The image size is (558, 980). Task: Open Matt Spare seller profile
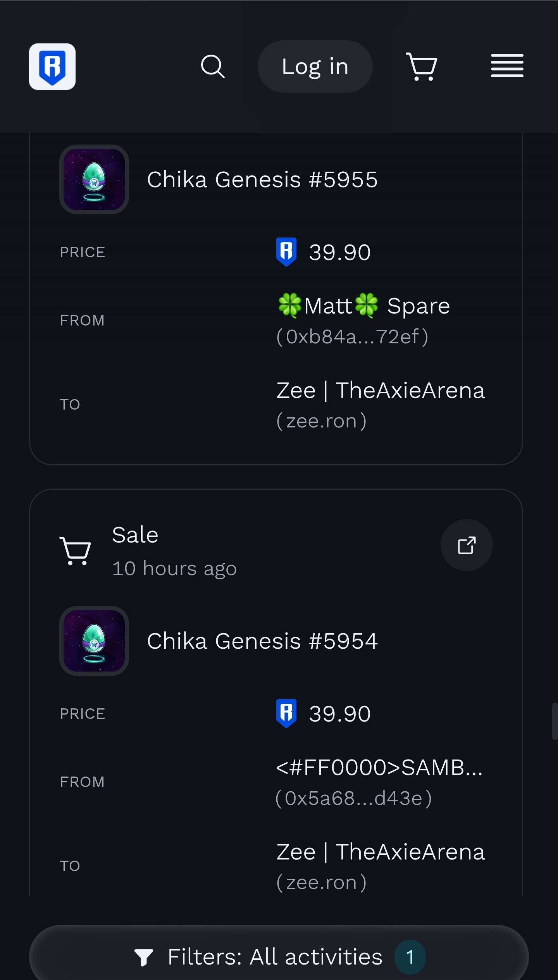pos(363,306)
